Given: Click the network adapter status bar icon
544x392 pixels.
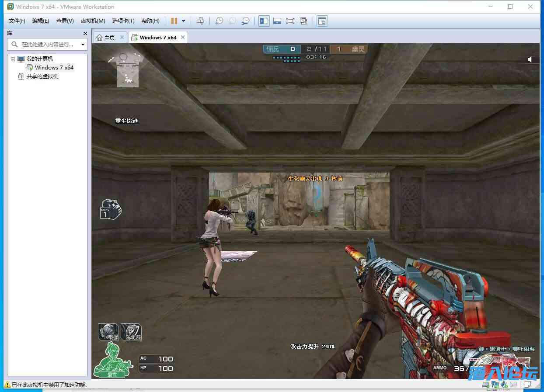Looking at the screenshot, I should pos(495,384).
